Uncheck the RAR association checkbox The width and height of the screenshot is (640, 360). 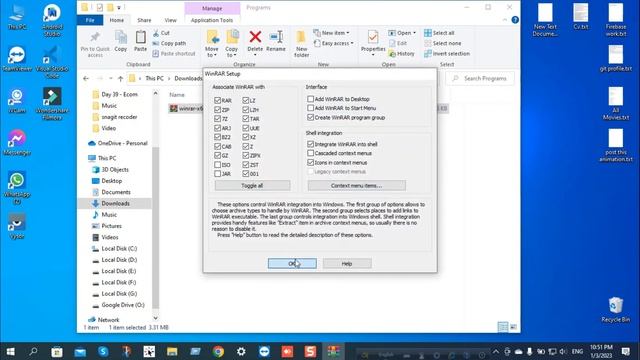pyautogui.click(x=218, y=100)
